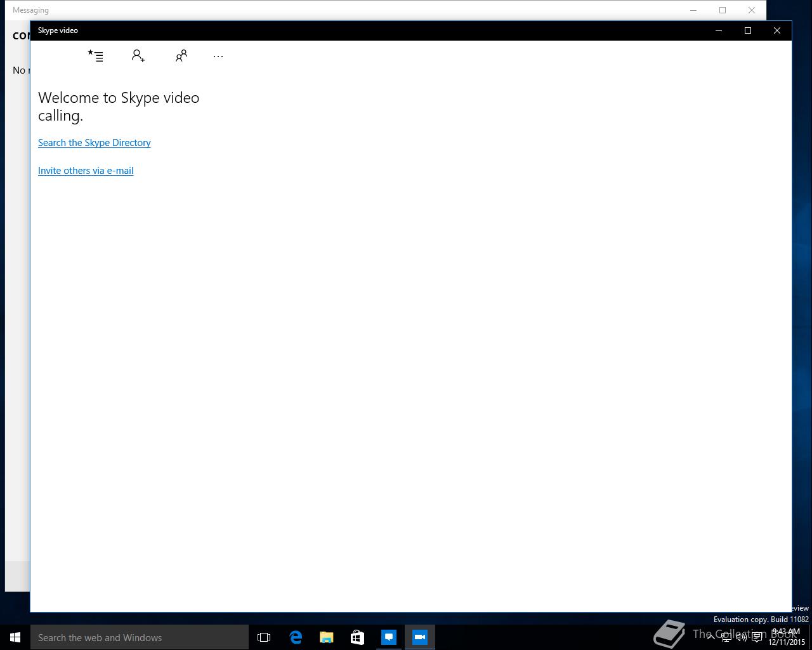Open the volume control in the system tray
The image size is (812, 650).
click(741, 637)
